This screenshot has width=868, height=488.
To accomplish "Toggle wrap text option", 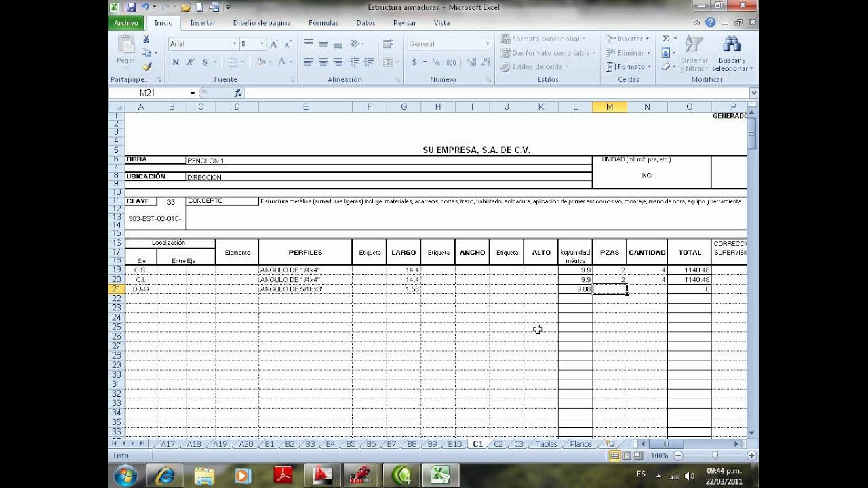I will (x=388, y=44).
